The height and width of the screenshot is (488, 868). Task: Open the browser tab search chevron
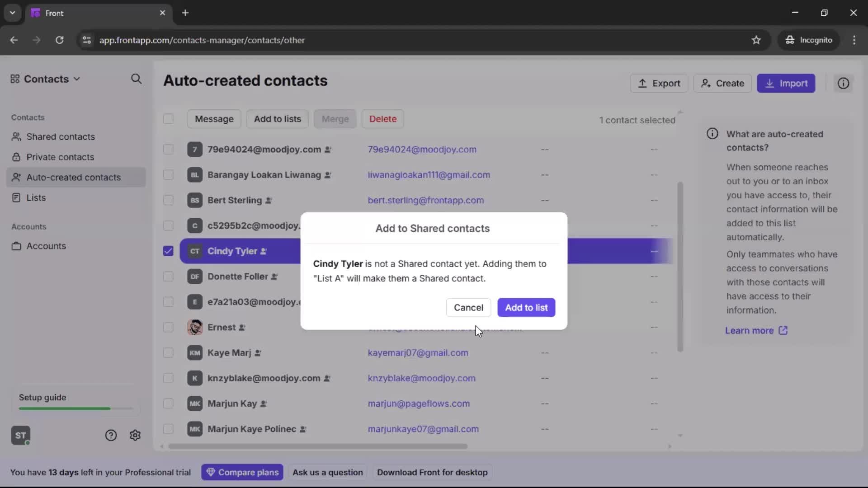pos(12,13)
